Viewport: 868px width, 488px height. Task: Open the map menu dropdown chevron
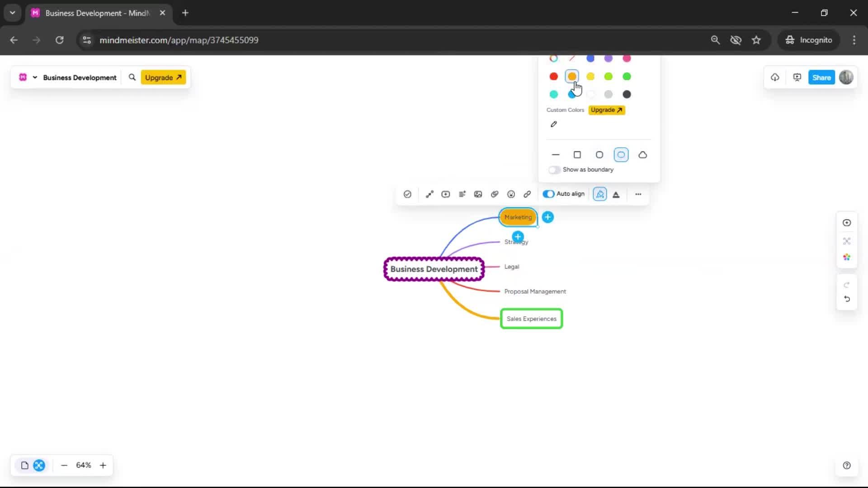tap(35, 78)
